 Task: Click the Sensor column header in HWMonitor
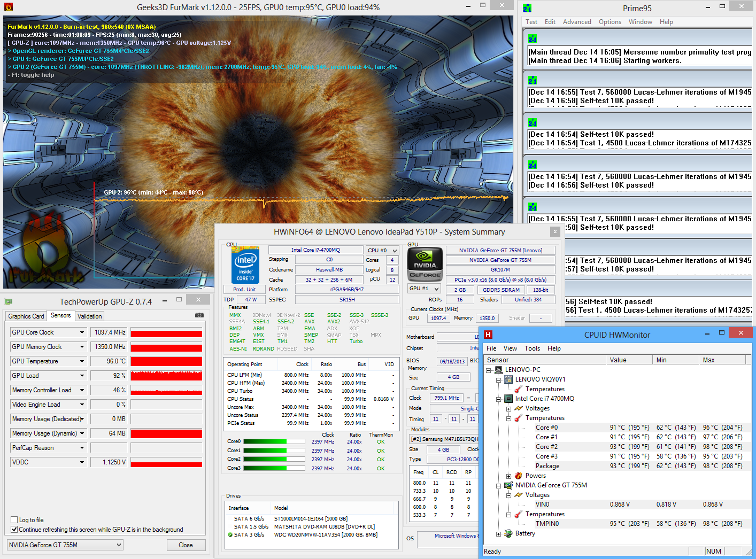pos(545,360)
